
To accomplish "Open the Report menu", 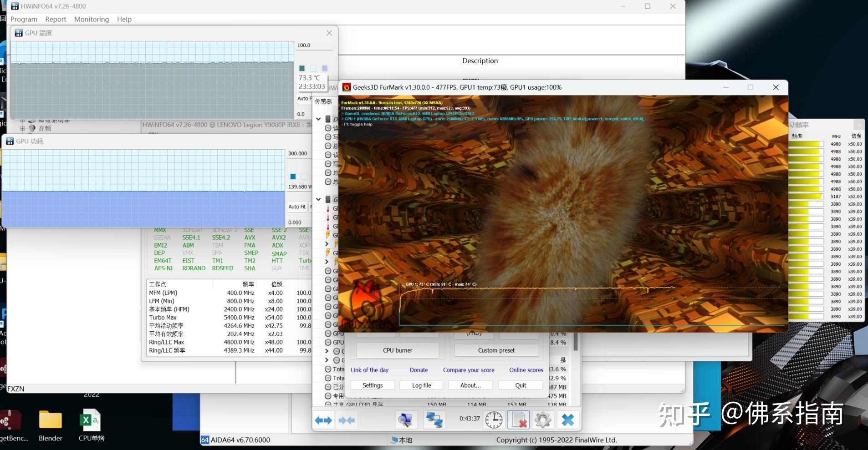I will 56,19.
